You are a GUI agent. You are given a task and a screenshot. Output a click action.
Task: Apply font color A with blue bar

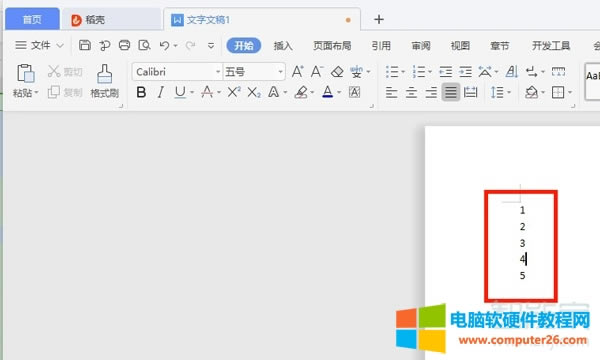[x=328, y=92]
